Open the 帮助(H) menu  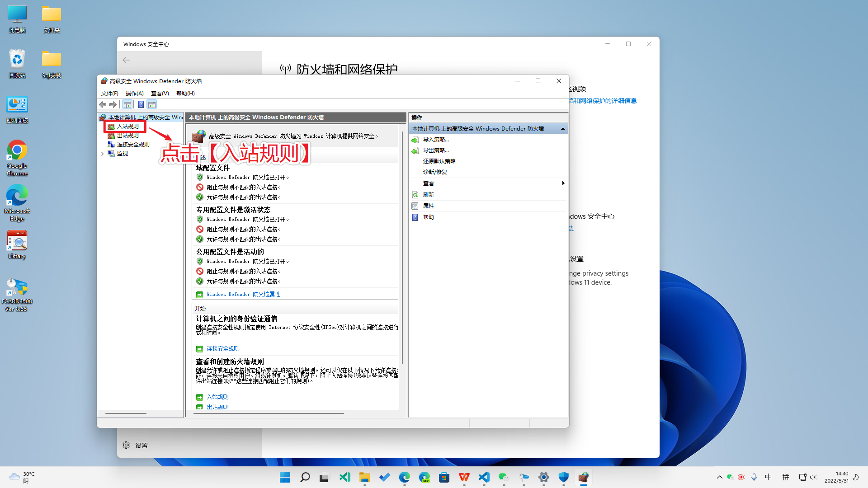(x=185, y=94)
